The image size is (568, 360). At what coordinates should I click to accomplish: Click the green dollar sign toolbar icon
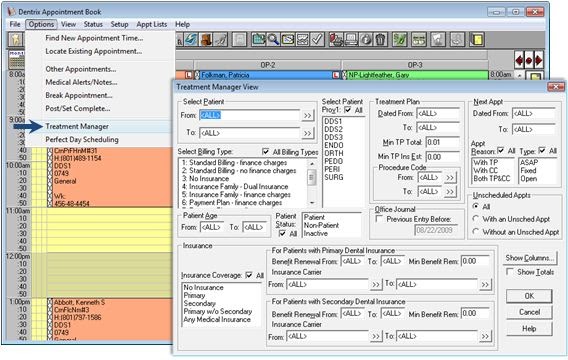click(x=400, y=39)
